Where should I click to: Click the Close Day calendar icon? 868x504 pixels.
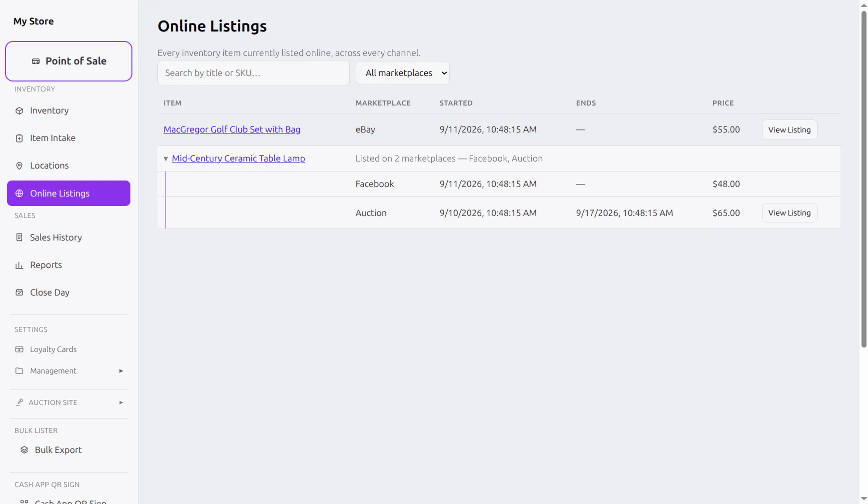click(19, 292)
